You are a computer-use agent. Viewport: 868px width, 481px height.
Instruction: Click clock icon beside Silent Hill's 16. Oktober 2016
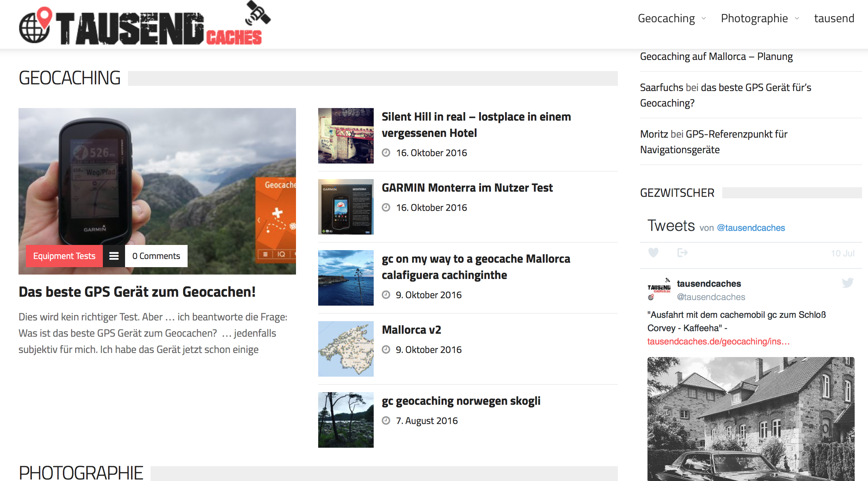[x=386, y=153]
